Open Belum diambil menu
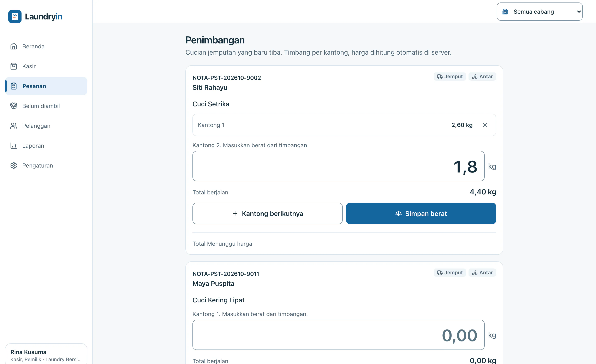Image resolution: width=596 pixels, height=364 pixels. [x=46, y=106]
